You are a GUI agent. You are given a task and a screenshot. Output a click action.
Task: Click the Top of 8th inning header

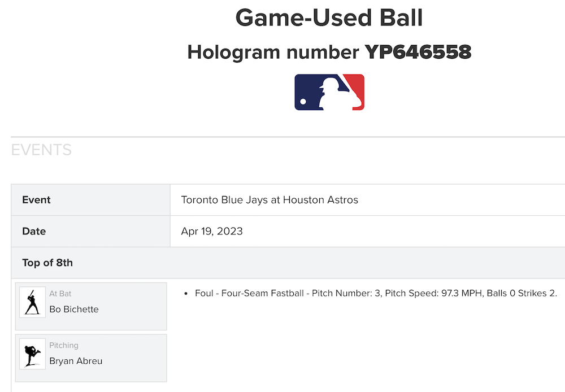(x=47, y=263)
